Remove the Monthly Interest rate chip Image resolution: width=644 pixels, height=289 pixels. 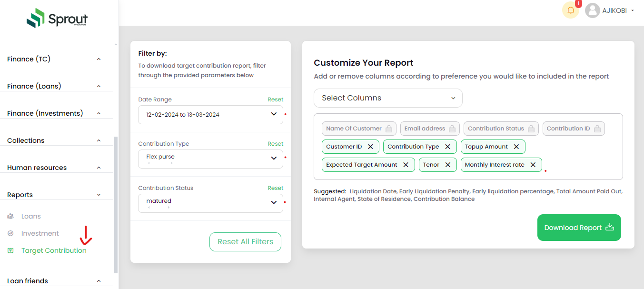533,165
